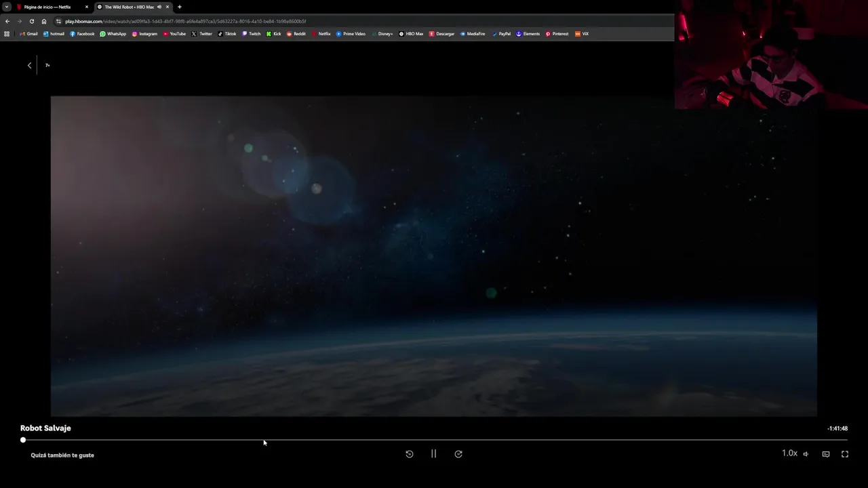Open Tiktok bookmark
868x488 pixels.
point(227,34)
